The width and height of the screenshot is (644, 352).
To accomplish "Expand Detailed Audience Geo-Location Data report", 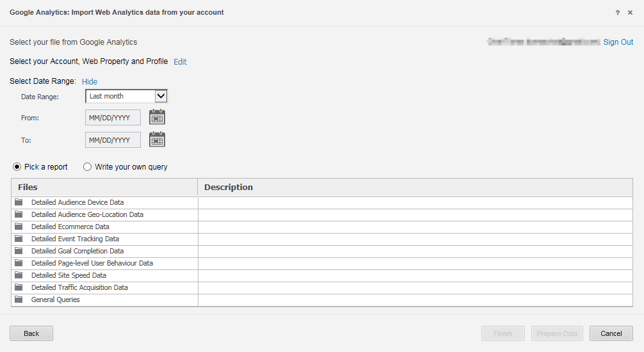I will point(87,214).
